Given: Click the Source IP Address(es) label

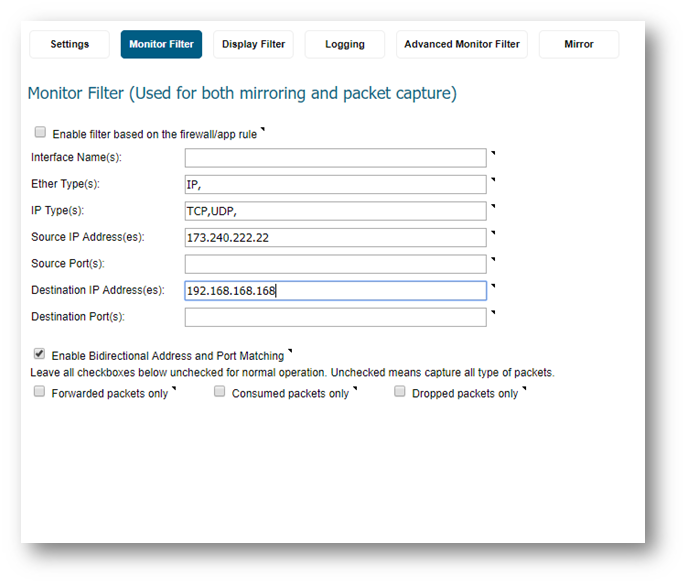Looking at the screenshot, I should click(88, 237).
